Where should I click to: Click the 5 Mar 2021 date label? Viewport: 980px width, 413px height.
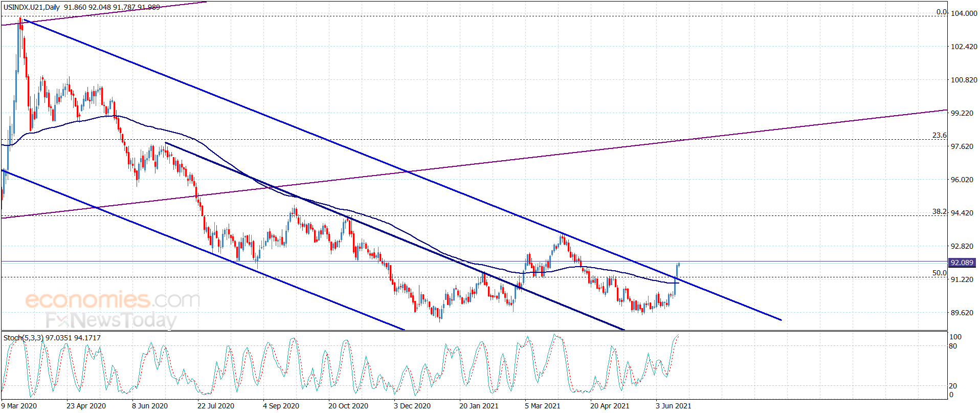click(543, 406)
